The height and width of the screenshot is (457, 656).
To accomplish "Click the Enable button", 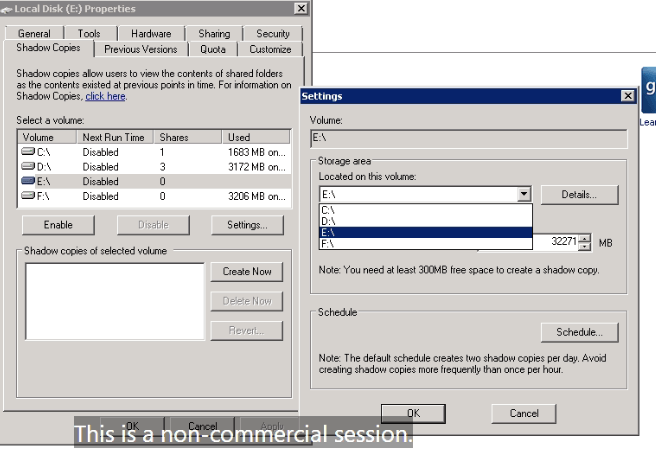I will [x=58, y=225].
